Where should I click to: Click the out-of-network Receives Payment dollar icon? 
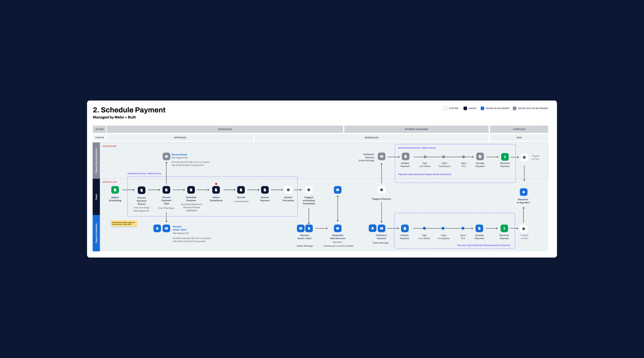tap(505, 157)
